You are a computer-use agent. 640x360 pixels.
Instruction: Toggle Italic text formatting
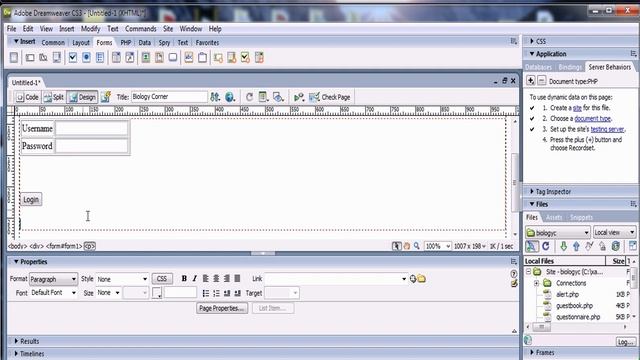coord(194,279)
